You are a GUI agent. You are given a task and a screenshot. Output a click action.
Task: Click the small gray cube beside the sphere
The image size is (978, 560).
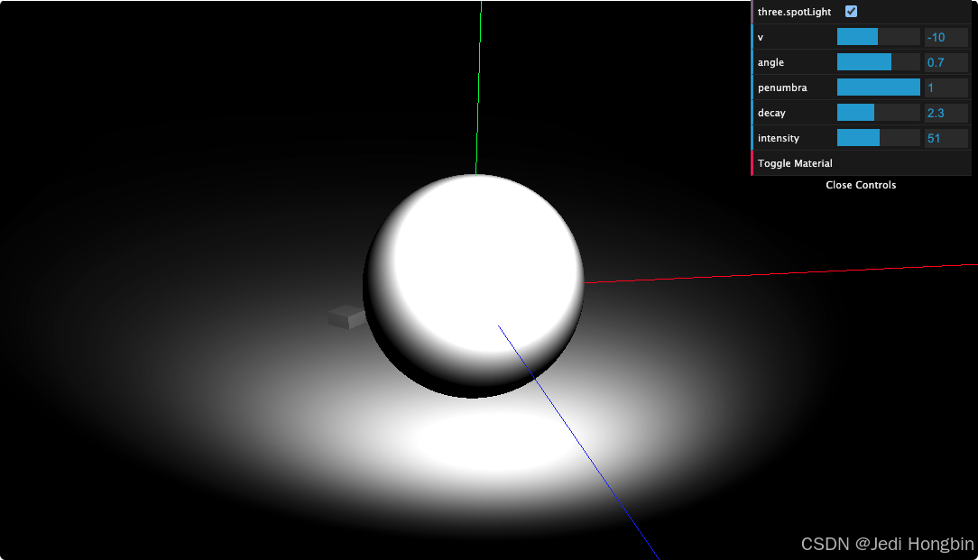click(346, 317)
